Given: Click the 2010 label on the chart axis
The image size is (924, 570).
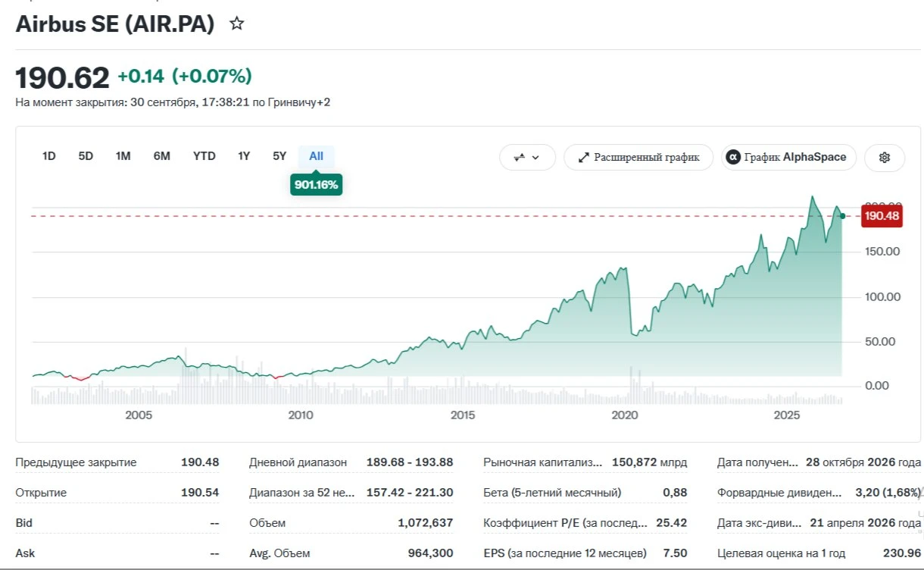Looking at the screenshot, I should [301, 415].
